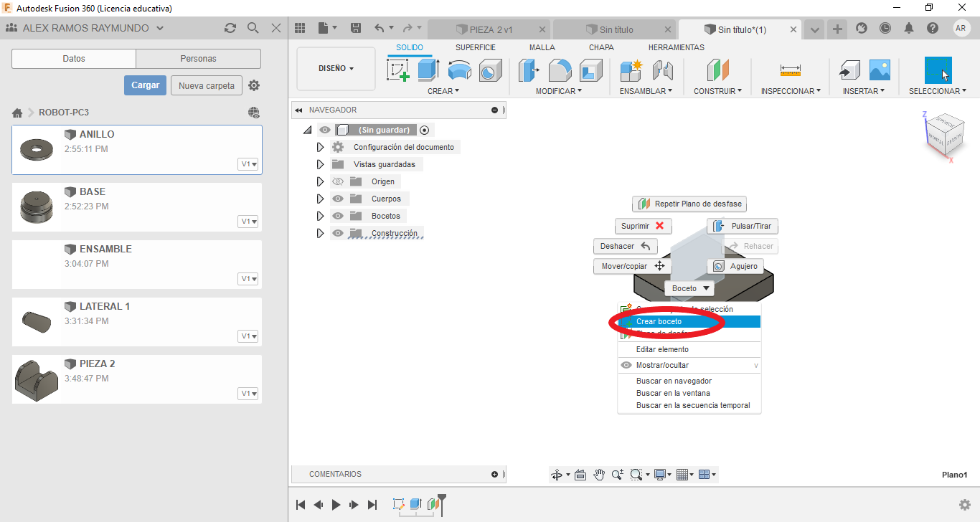Click Suprimir in the marking menu
The height and width of the screenshot is (522, 980).
click(644, 226)
